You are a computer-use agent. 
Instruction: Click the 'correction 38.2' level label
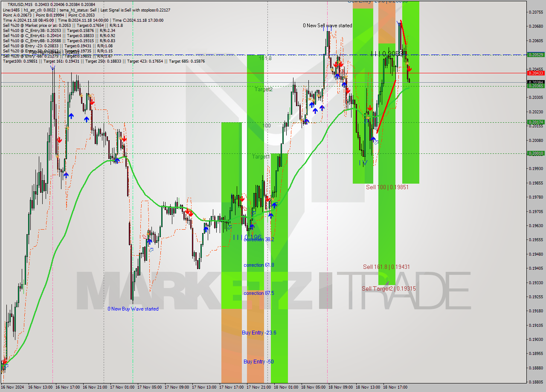(x=259, y=239)
